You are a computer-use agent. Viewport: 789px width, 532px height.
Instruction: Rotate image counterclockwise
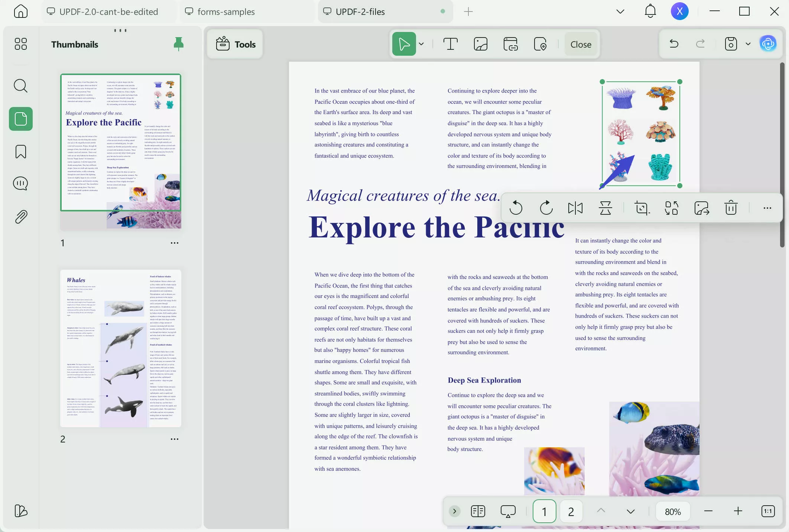(516, 208)
